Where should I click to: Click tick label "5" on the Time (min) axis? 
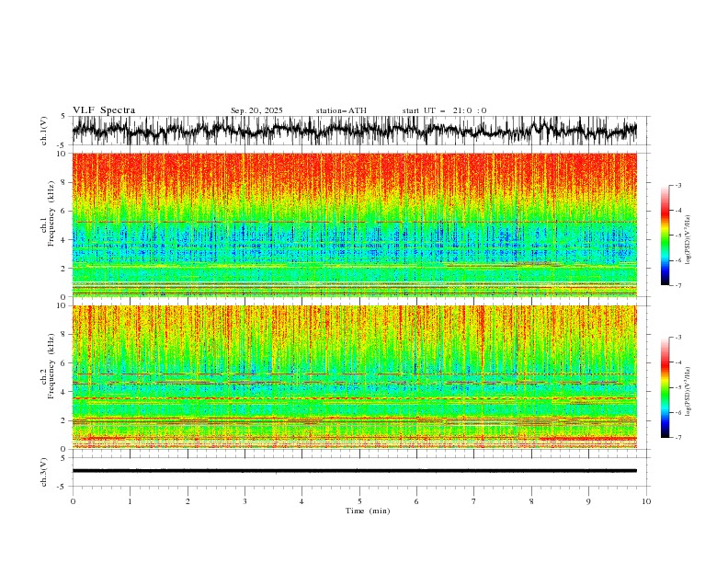pos(359,501)
